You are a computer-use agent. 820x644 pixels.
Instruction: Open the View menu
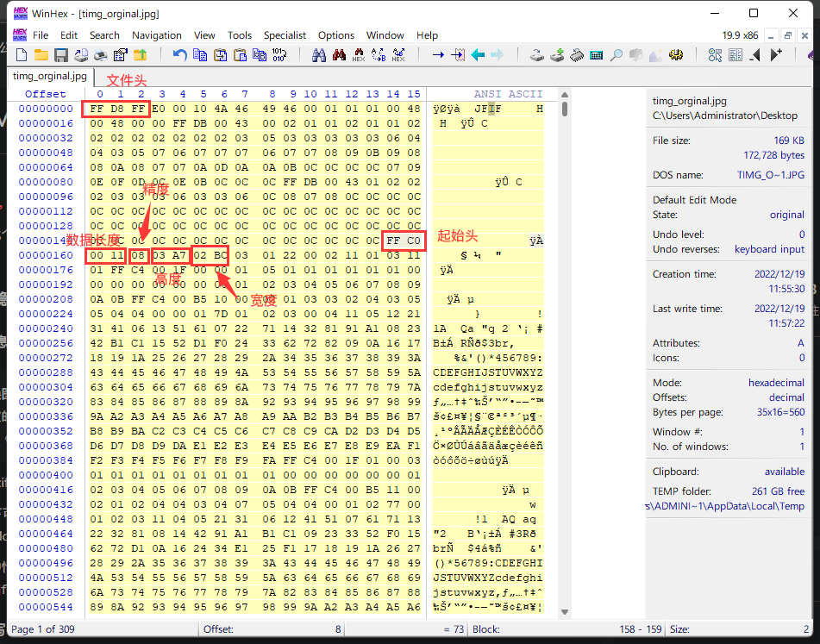point(204,35)
